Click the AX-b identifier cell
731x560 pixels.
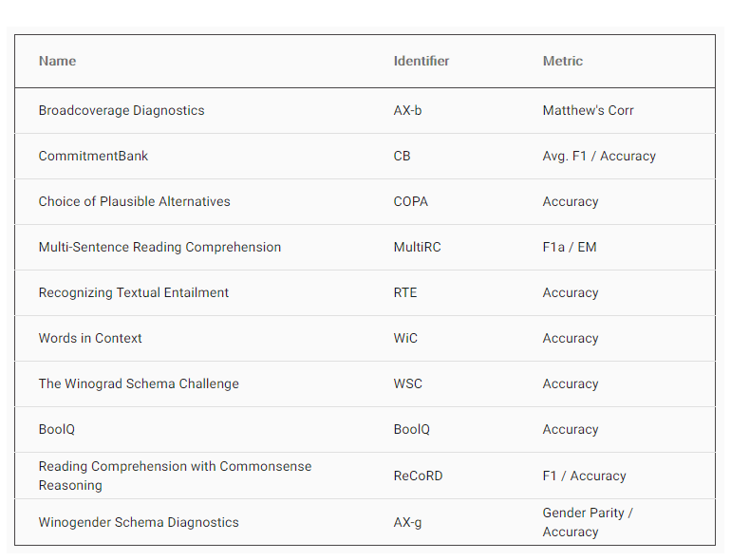pos(407,110)
